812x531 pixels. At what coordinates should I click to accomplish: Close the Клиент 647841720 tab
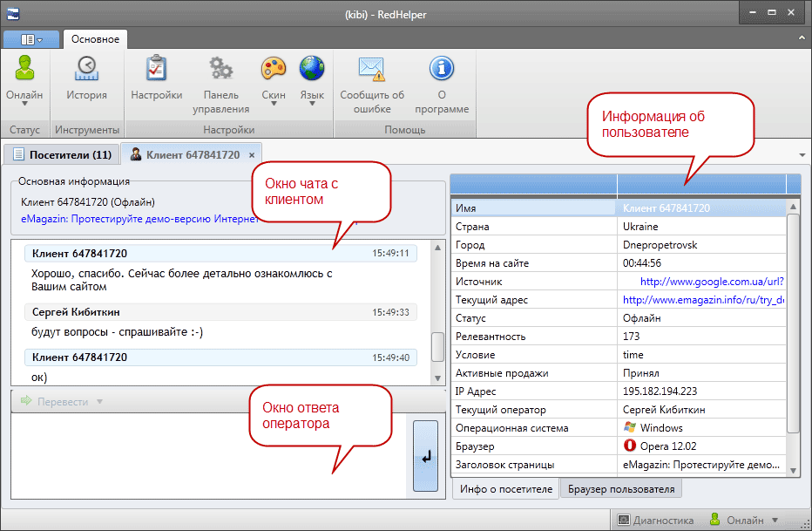point(252,154)
